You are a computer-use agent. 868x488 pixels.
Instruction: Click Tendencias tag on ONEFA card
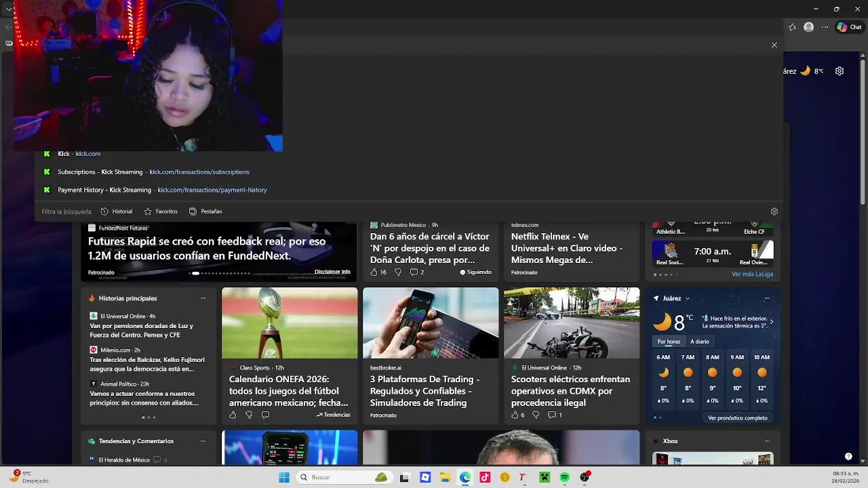pos(333,415)
